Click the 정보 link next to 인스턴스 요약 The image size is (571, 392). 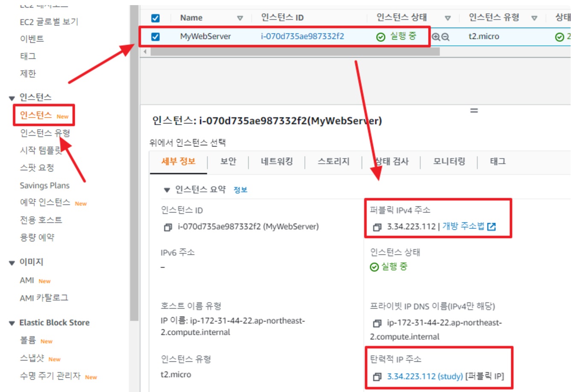(x=240, y=190)
